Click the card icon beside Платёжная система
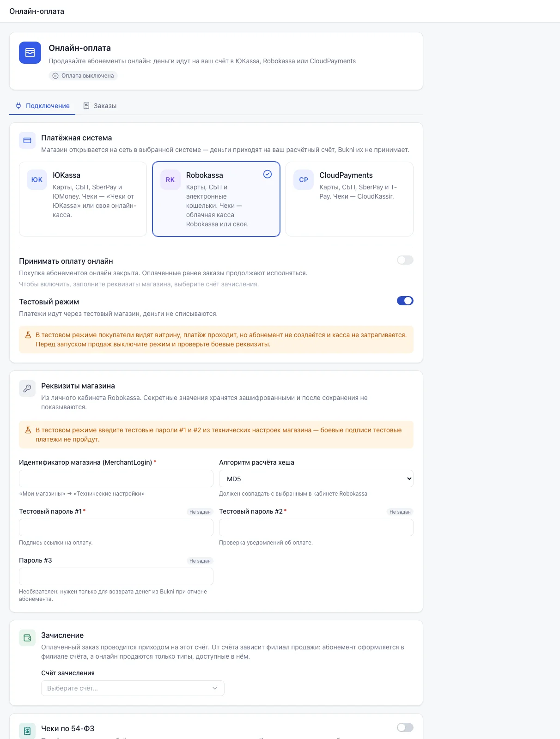Screen dimensions: 560x739 coord(27,140)
